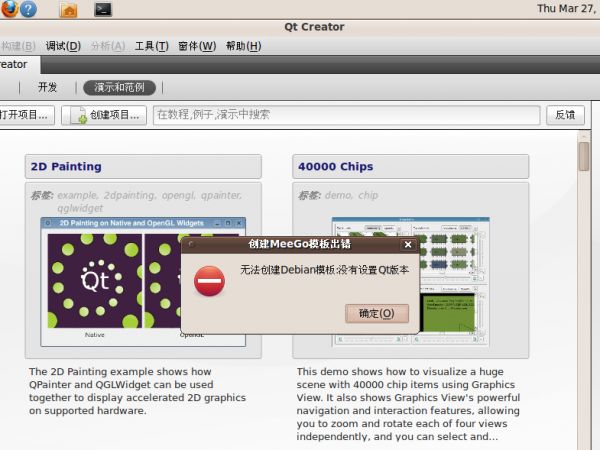Open the 调试(D) menu

point(63,46)
